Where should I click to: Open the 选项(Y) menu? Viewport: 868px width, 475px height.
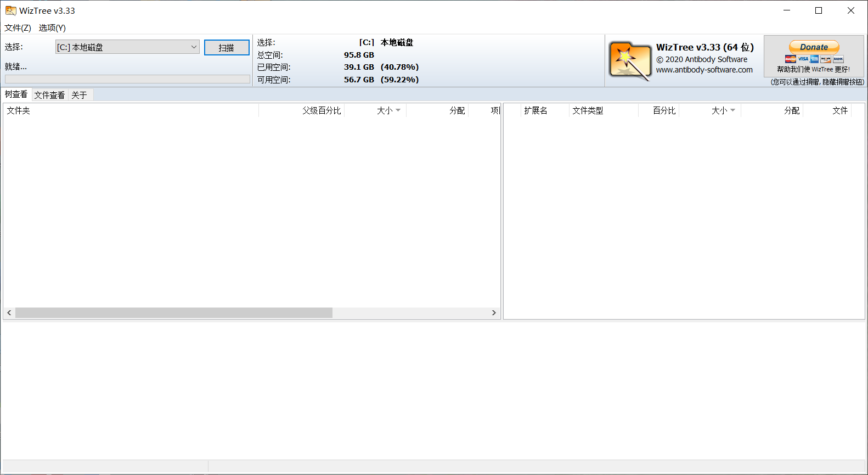pyautogui.click(x=52, y=27)
